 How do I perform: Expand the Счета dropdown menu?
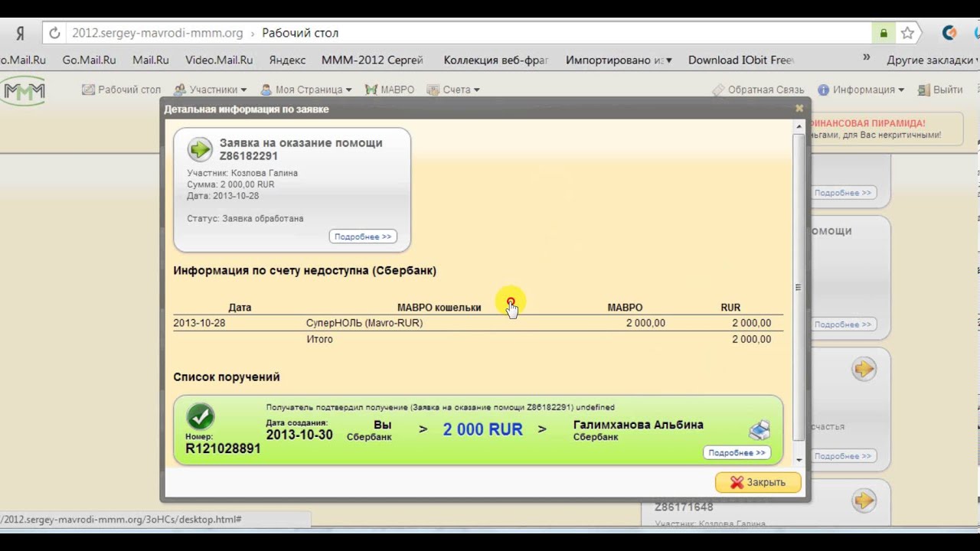tap(453, 90)
